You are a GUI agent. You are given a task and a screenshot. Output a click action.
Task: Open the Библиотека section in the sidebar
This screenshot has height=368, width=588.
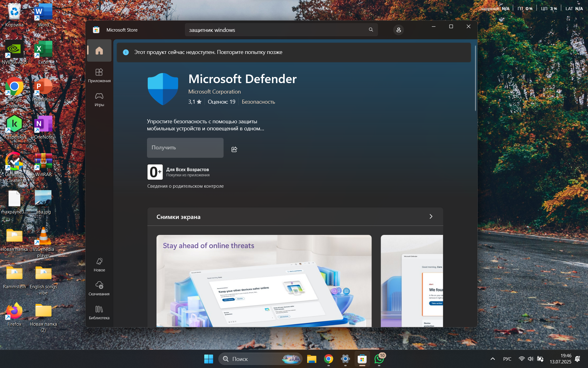(99, 312)
